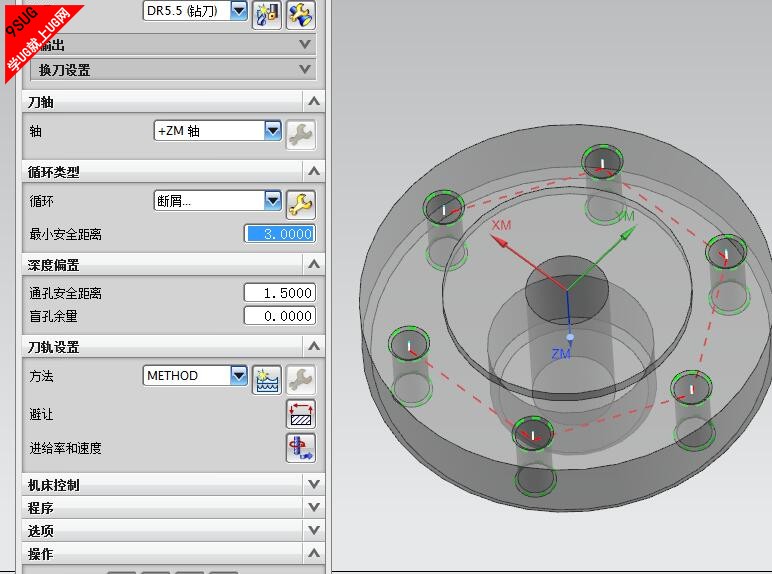Click the 盲孔余量 input field
The height and width of the screenshot is (574, 772).
tap(280, 316)
